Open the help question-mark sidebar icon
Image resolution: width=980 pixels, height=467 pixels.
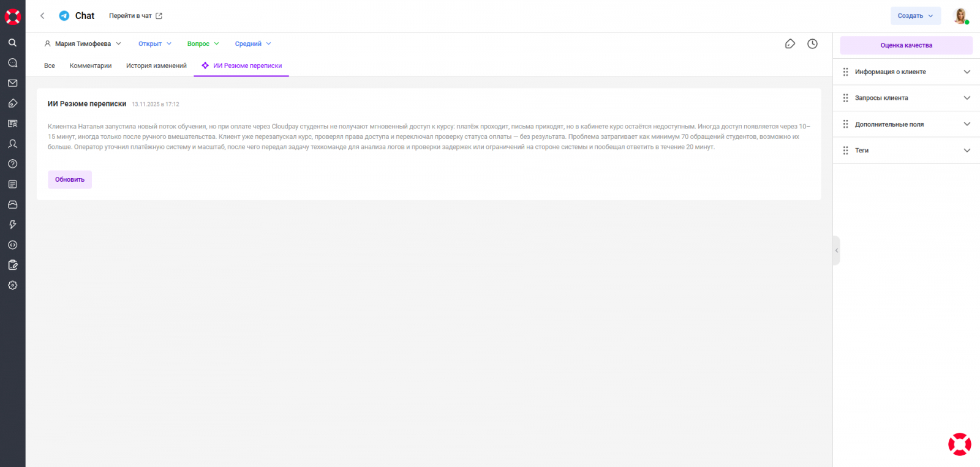pyautogui.click(x=12, y=164)
